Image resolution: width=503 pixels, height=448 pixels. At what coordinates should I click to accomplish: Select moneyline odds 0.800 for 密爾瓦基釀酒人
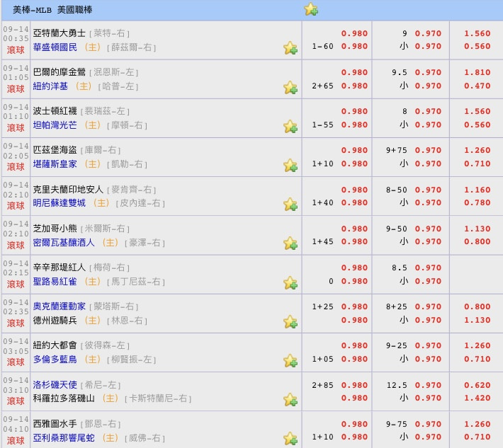pyautogui.click(x=477, y=241)
